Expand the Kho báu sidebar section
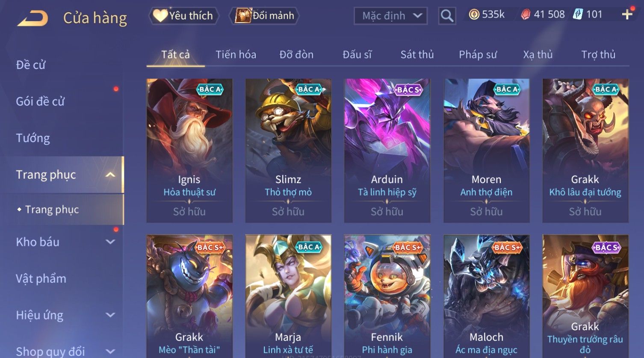The width and height of the screenshot is (644, 358). (110, 242)
